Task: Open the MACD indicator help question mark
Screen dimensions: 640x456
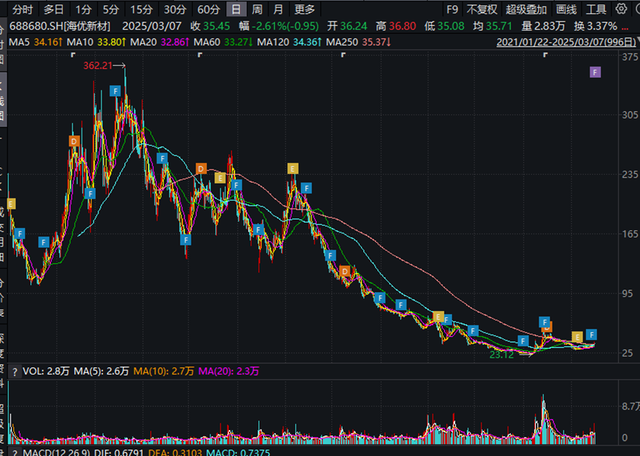Action: tap(15, 452)
